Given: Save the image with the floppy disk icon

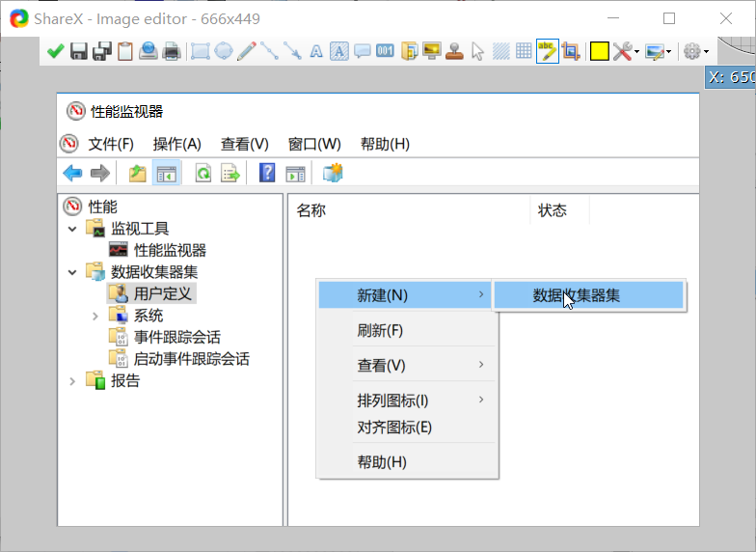Looking at the screenshot, I should tap(79, 51).
